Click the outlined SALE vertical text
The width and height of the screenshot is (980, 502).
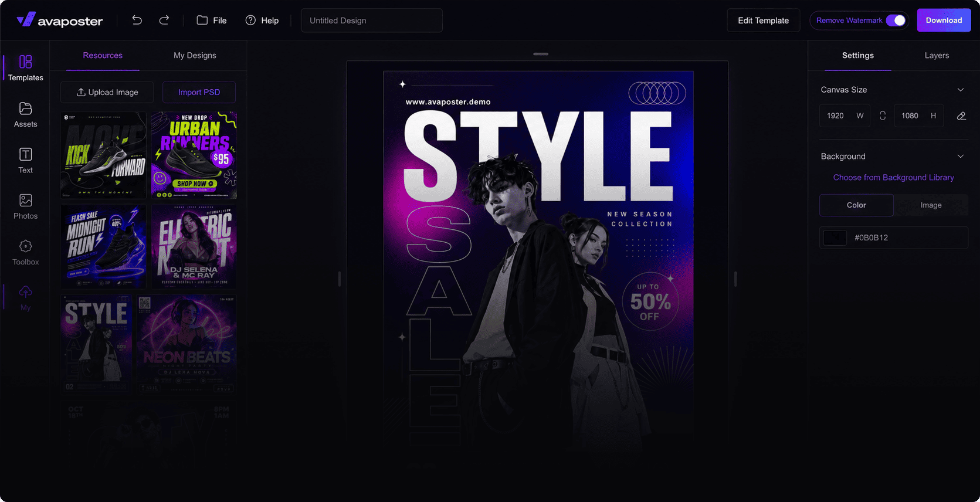click(x=438, y=325)
